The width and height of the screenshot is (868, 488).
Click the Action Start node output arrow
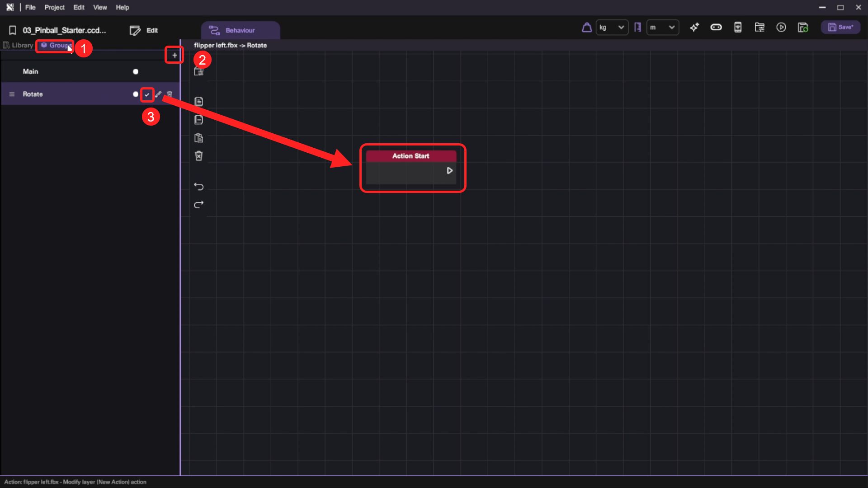[x=449, y=170]
